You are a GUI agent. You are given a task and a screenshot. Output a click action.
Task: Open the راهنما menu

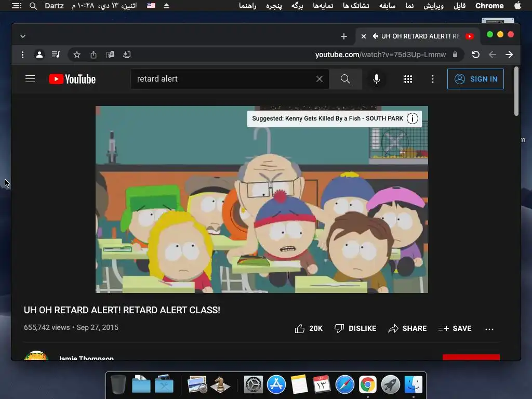point(248,6)
